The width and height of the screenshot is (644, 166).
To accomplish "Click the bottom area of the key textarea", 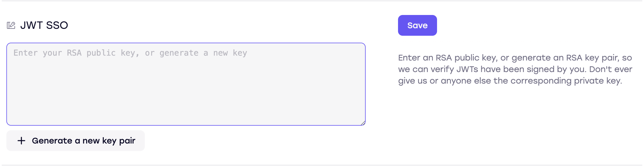I will pyautogui.click(x=186, y=115).
